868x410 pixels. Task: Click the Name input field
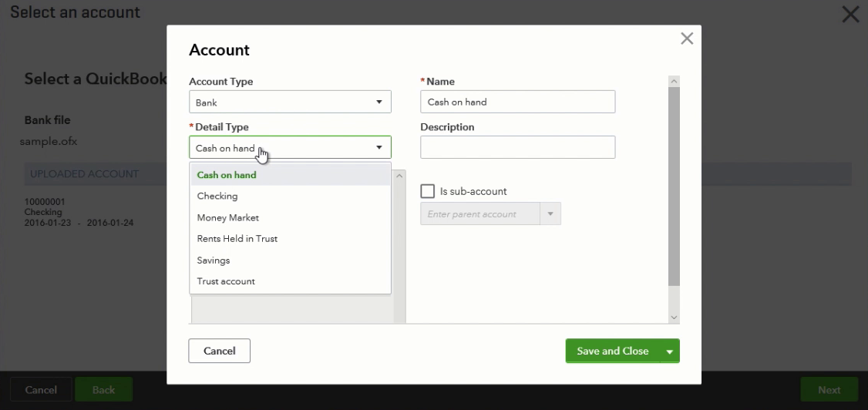(x=517, y=102)
